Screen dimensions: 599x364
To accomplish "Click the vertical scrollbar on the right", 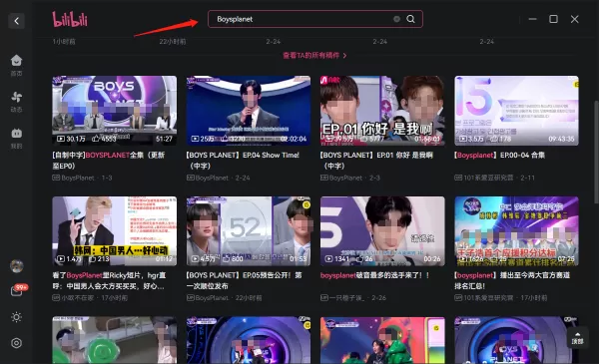I will (x=596, y=153).
